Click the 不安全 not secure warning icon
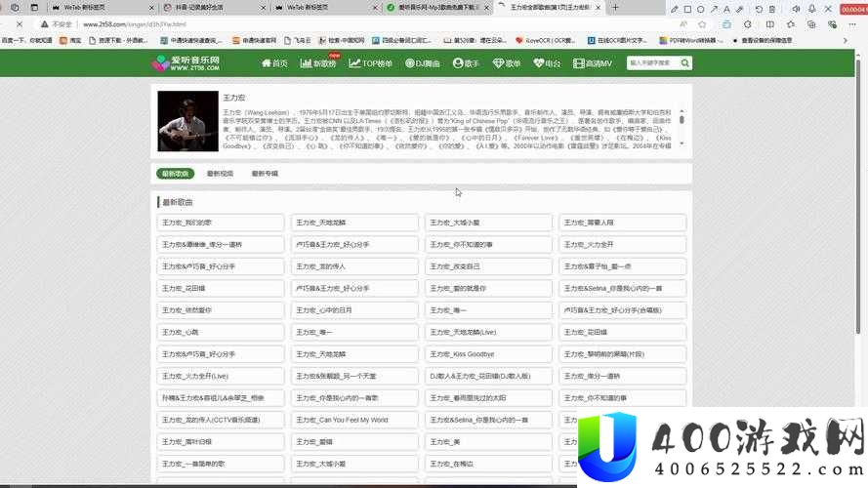The height and width of the screenshot is (488, 868). (x=44, y=24)
